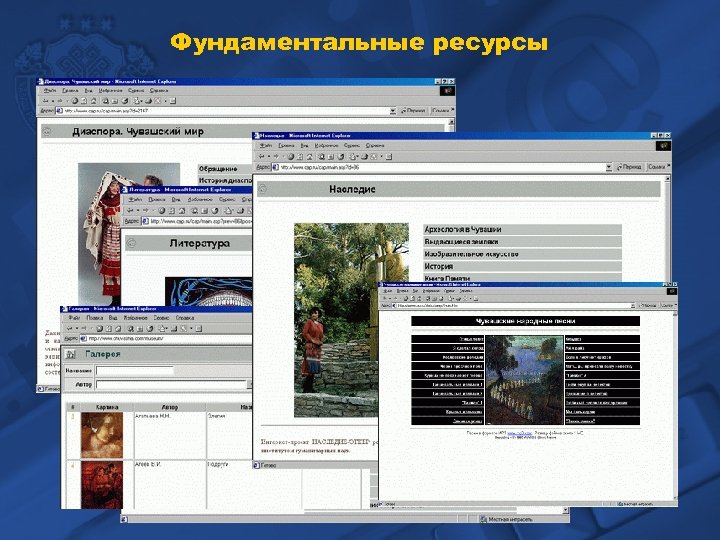Click Refresh icon in Галерея window toolbar
Image resolution: width=720 pixels, height=540 pixels.
point(109,329)
